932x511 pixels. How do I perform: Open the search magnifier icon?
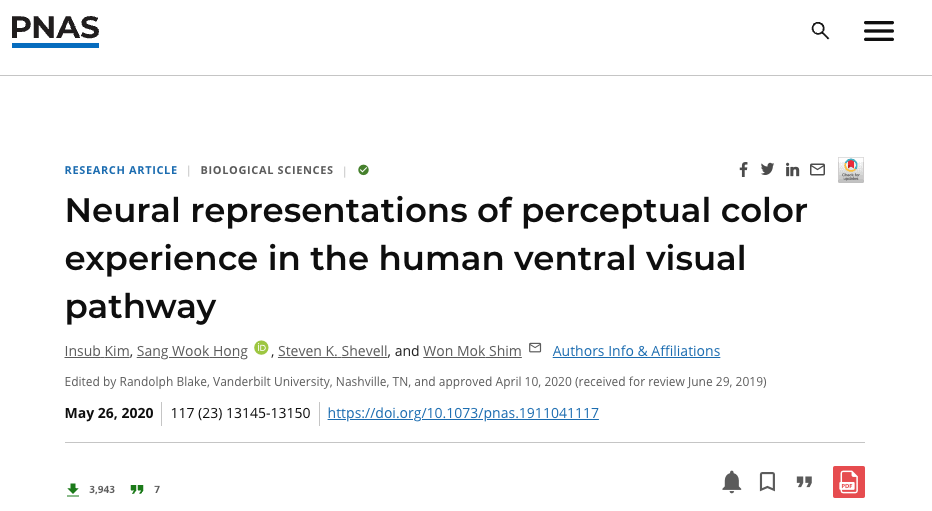coord(820,31)
